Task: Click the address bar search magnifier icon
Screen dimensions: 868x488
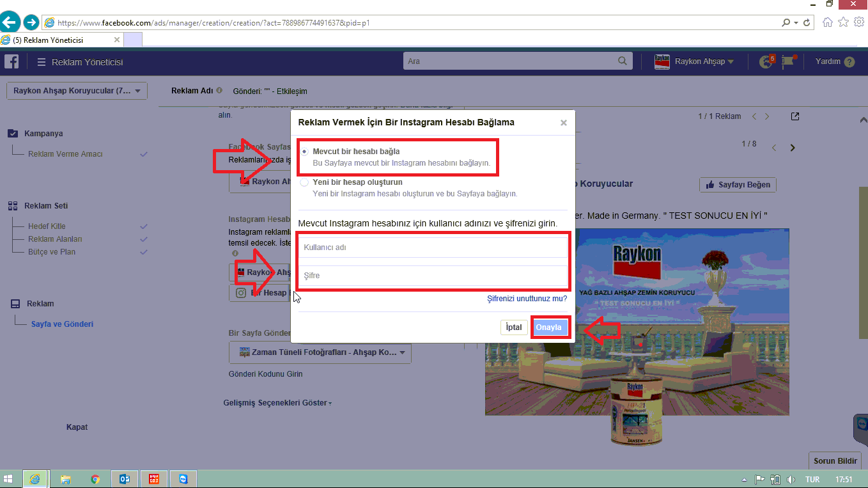Action: (x=786, y=22)
